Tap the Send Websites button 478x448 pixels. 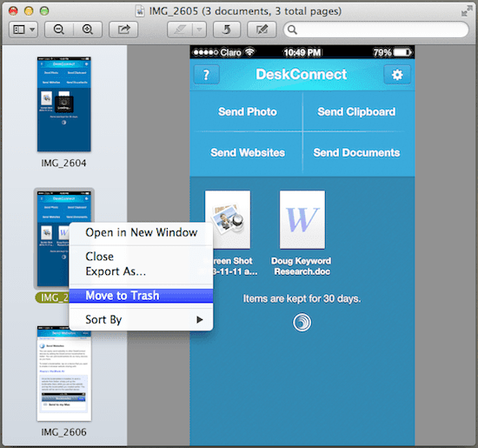247,152
